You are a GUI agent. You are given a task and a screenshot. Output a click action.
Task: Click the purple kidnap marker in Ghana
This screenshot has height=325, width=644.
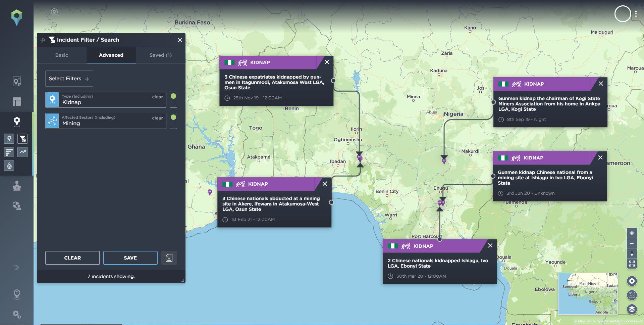(x=210, y=192)
